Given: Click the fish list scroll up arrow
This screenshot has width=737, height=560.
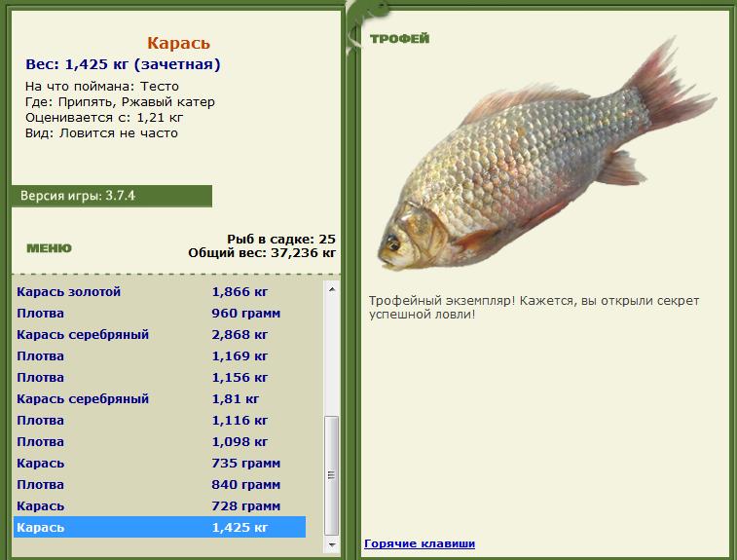Looking at the screenshot, I should pyautogui.click(x=332, y=289).
